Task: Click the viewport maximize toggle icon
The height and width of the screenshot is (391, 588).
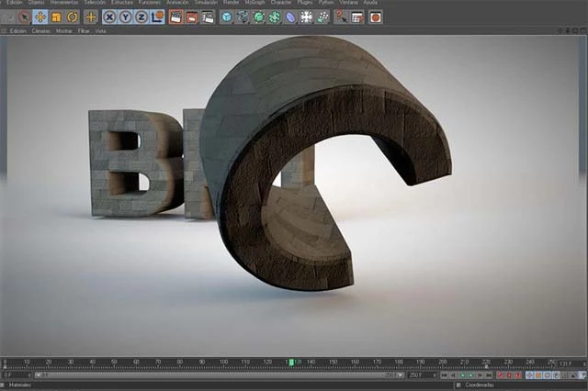Action: (x=583, y=30)
